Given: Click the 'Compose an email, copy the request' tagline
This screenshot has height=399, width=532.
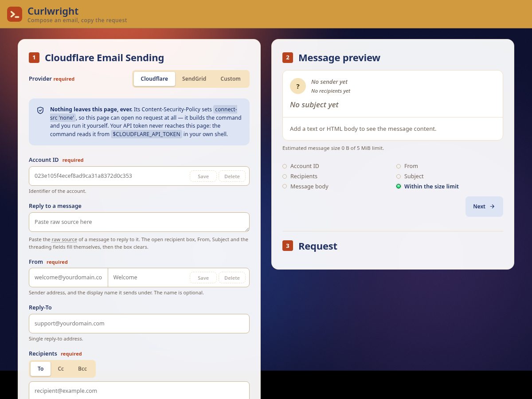Looking at the screenshot, I should pos(77,20).
